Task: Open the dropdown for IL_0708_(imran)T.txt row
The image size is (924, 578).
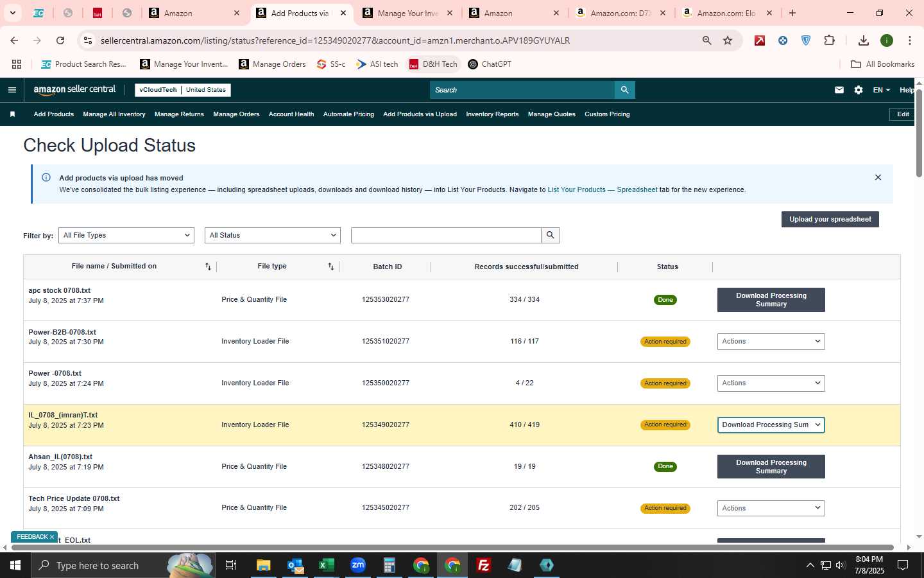Action: 771,425
